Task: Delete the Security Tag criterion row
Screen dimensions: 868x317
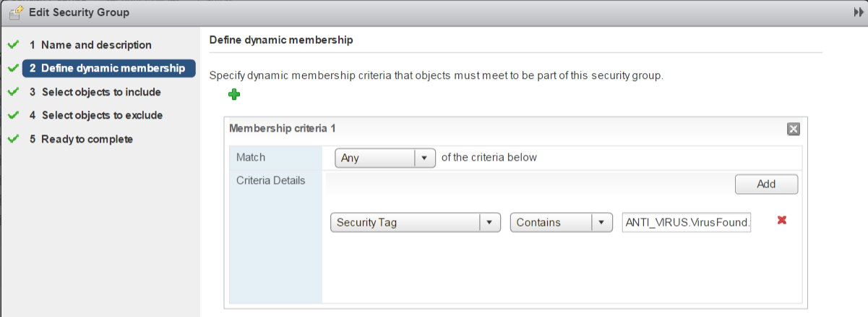Action: [x=781, y=220]
